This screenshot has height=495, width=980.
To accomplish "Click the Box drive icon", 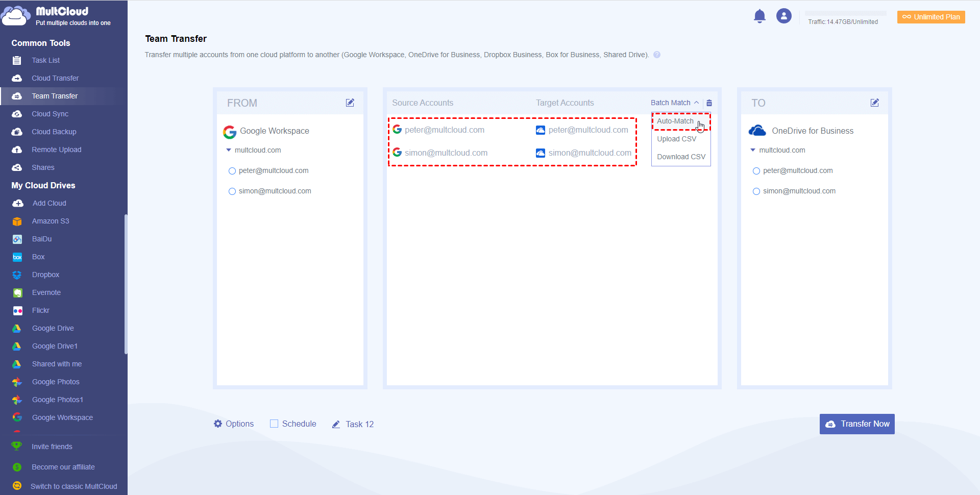I will (17, 257).
